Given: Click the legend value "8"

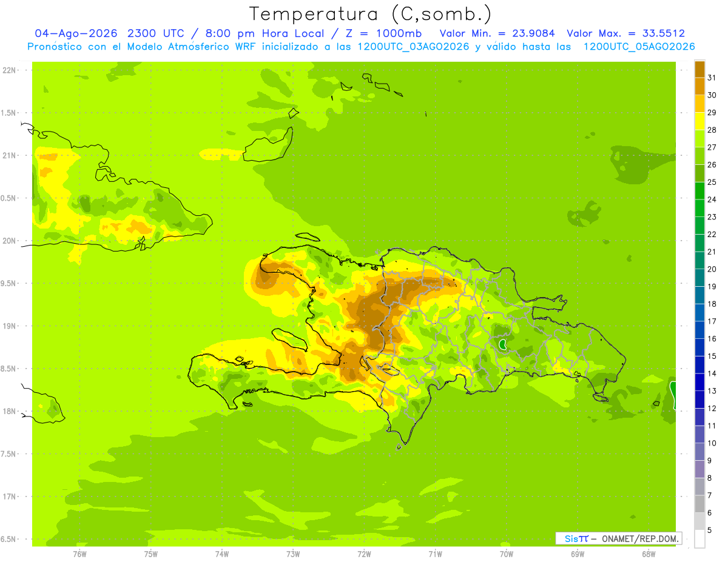Looking at the screenshot, I should coord(710,478).
